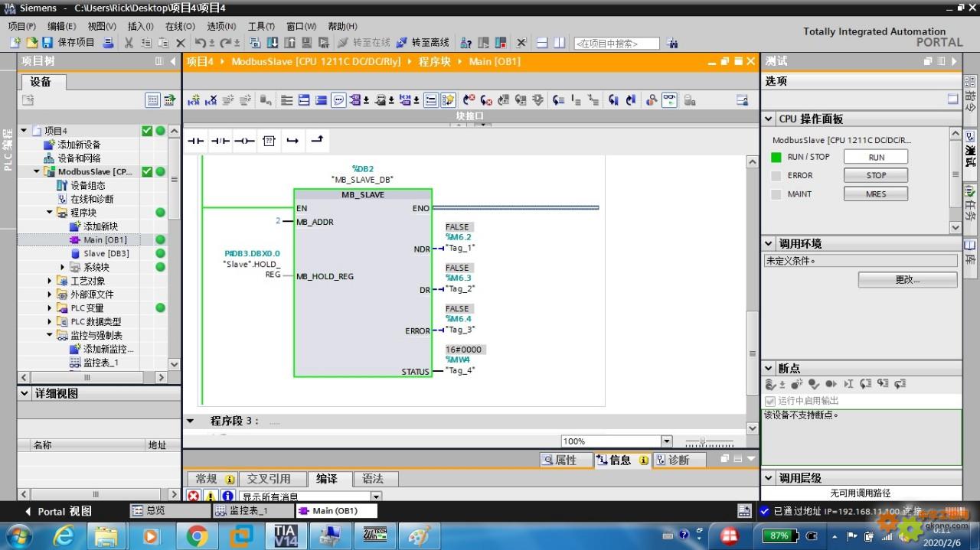Open the 属性 tab
This screenshot has height=550, width=980.
(567, 460)
